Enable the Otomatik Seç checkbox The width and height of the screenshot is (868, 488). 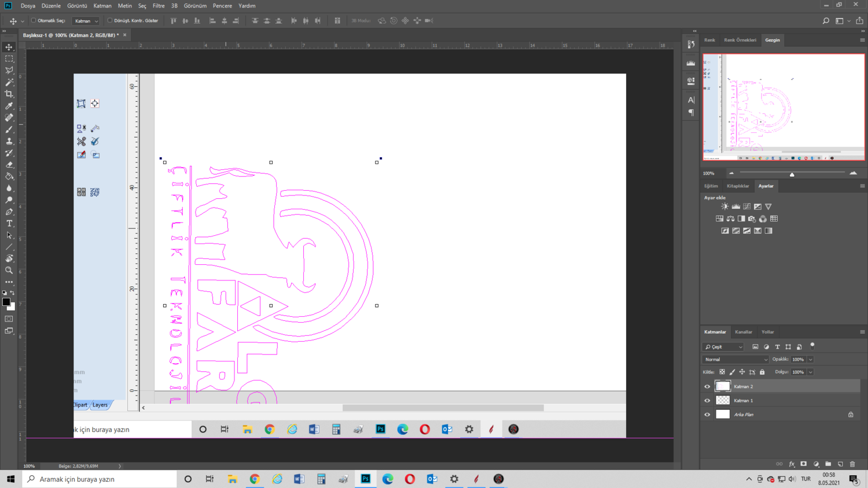(34, 21)
